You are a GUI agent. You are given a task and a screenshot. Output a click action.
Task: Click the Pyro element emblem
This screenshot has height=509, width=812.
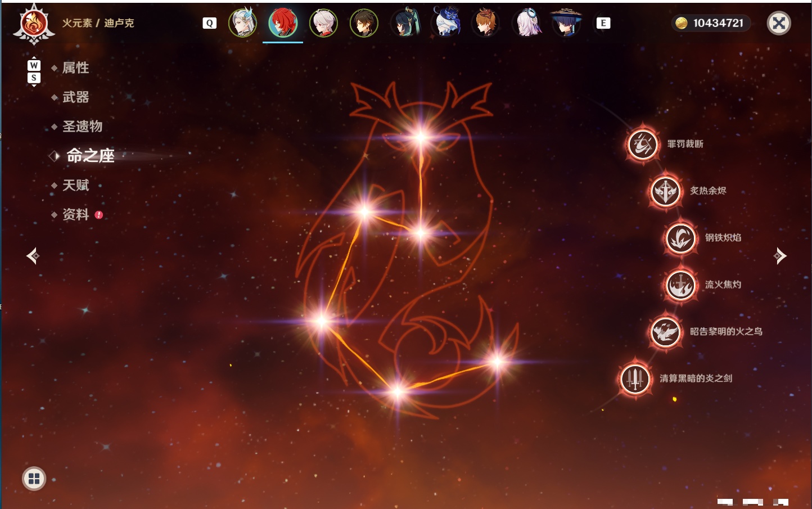(x=34, y=24)
